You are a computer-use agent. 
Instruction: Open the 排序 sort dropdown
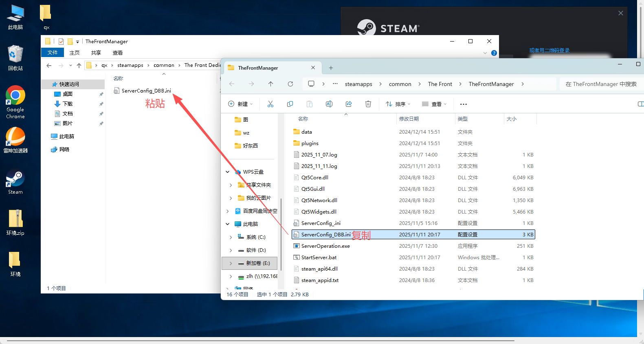tap(398, 104)
